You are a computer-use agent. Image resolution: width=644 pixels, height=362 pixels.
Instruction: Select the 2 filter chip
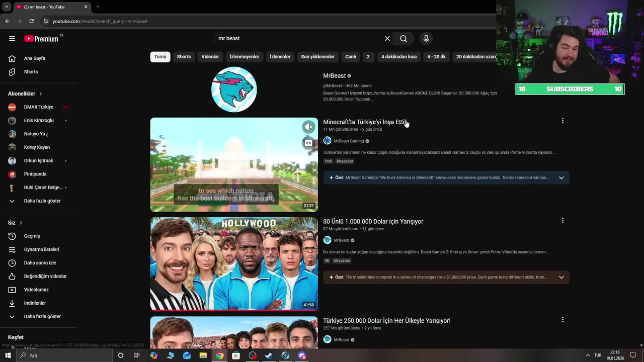(x=368, y=57)
